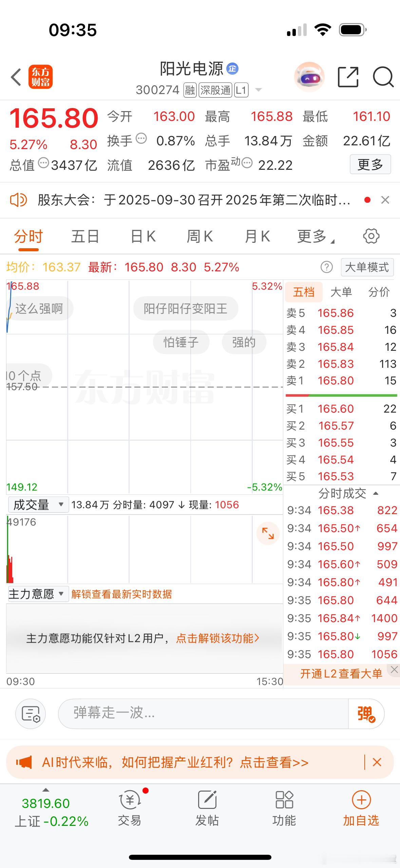400x868 pixels.
Task: Switch to the 五日 tab
Action: point(85,236)
